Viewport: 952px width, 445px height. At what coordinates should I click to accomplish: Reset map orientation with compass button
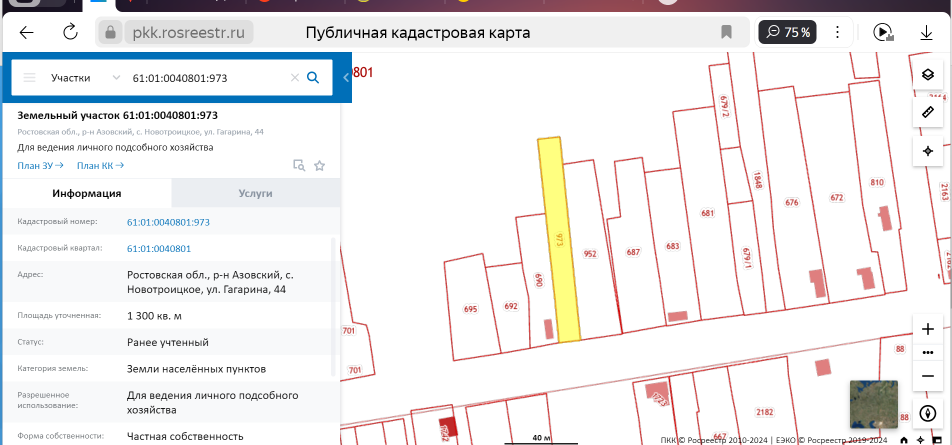(927, 412)
